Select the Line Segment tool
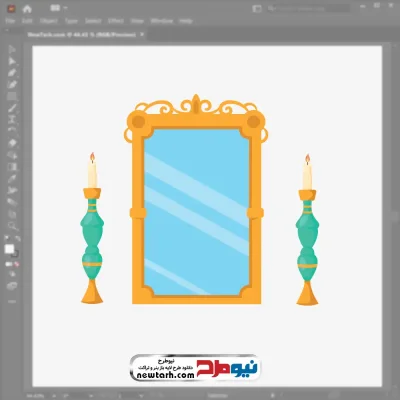Viewport: 400px width, 400px height. click(x=12, y=108)
